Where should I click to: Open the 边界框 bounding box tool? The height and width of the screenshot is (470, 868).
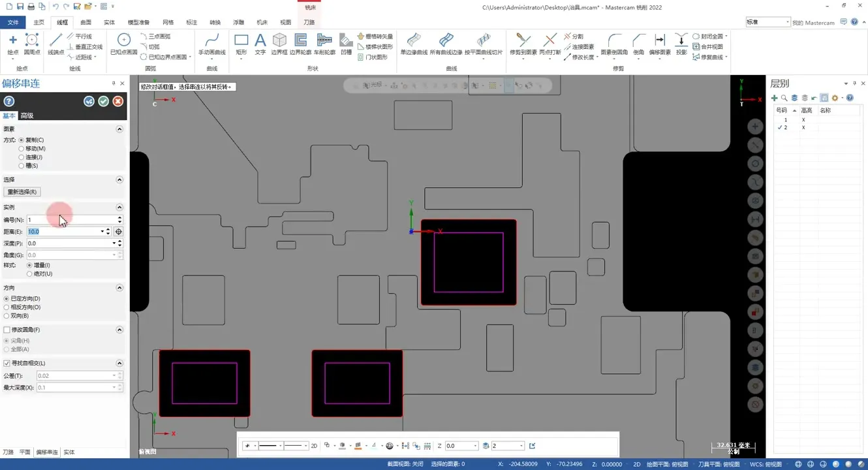click(279, 42)
